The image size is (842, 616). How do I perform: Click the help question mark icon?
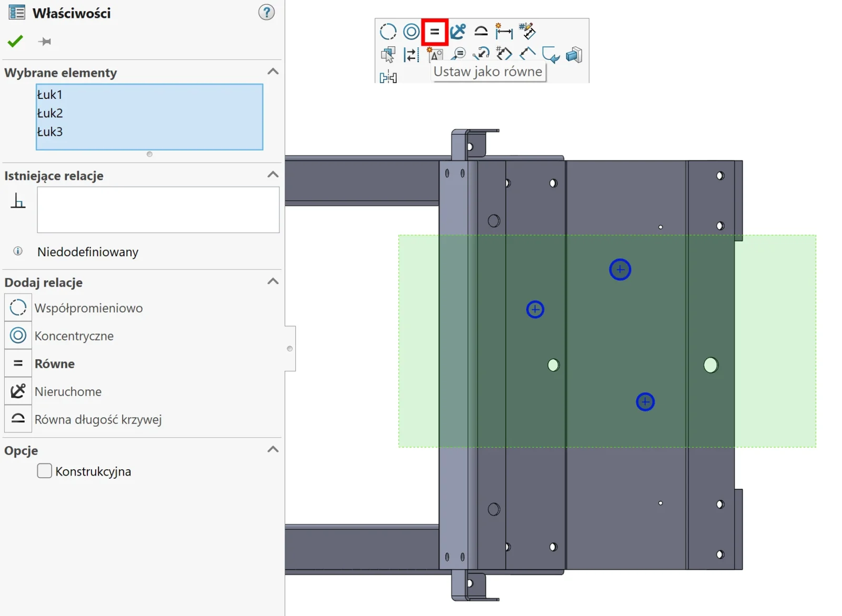[x=266, y=12]
